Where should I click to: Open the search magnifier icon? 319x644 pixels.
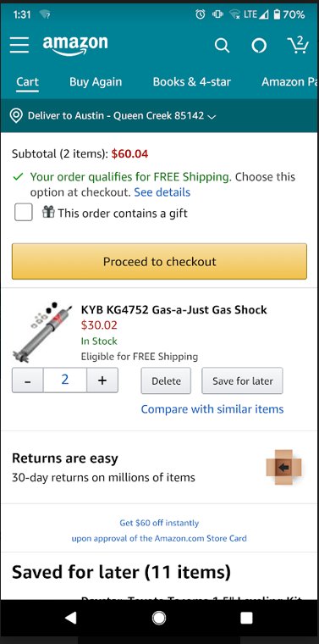(x=222, y=45)
